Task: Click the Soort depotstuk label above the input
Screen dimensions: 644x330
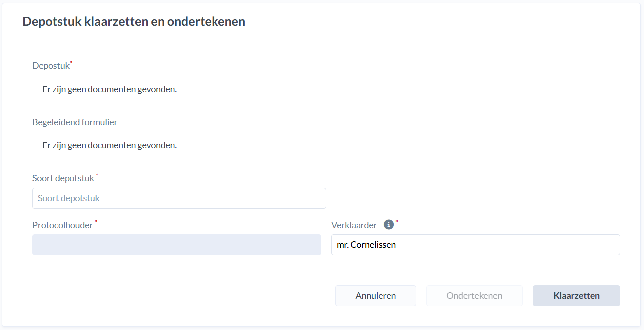Action: tap(63, 178)
